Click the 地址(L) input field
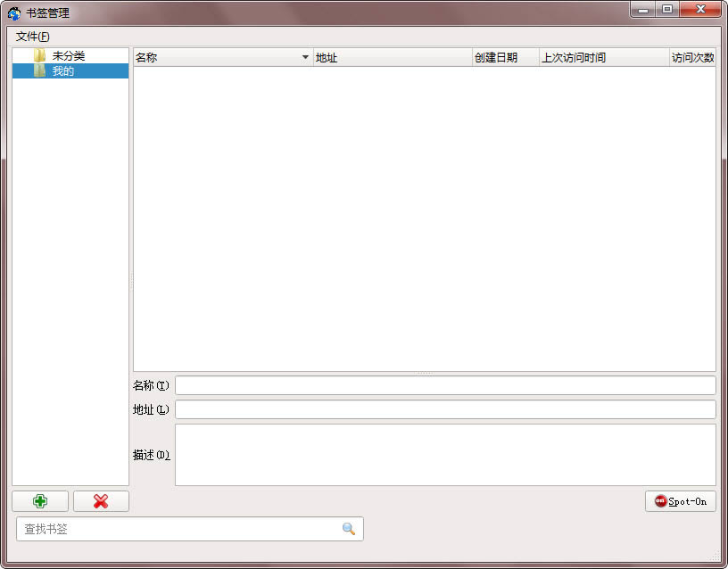728x569 pixels. (445, 409)
